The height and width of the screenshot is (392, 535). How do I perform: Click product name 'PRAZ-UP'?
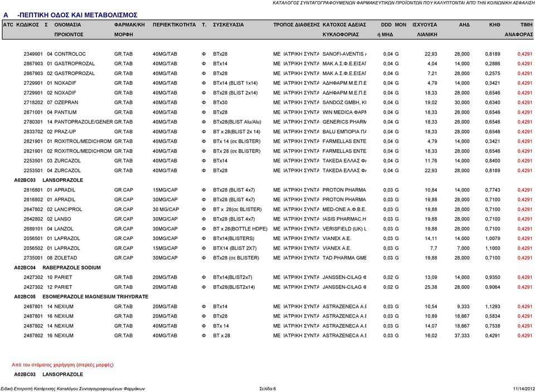coord(65,131)
